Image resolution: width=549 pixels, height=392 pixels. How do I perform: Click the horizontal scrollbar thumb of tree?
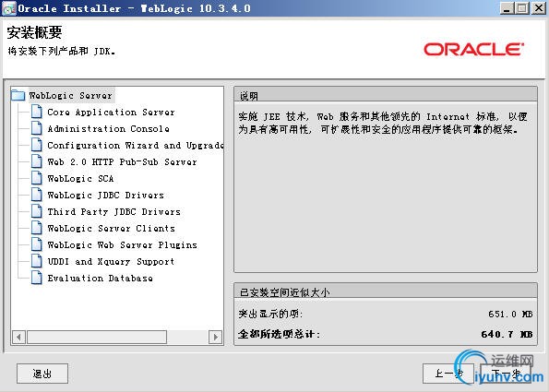(97, 337)
